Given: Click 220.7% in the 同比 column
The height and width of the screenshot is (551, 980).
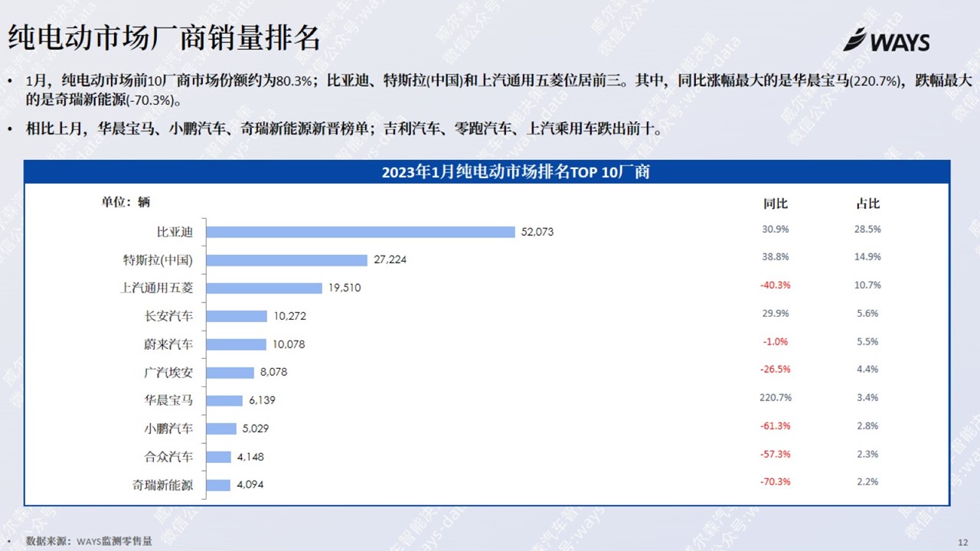Looking at the screenshot, I should coord(776,398).
